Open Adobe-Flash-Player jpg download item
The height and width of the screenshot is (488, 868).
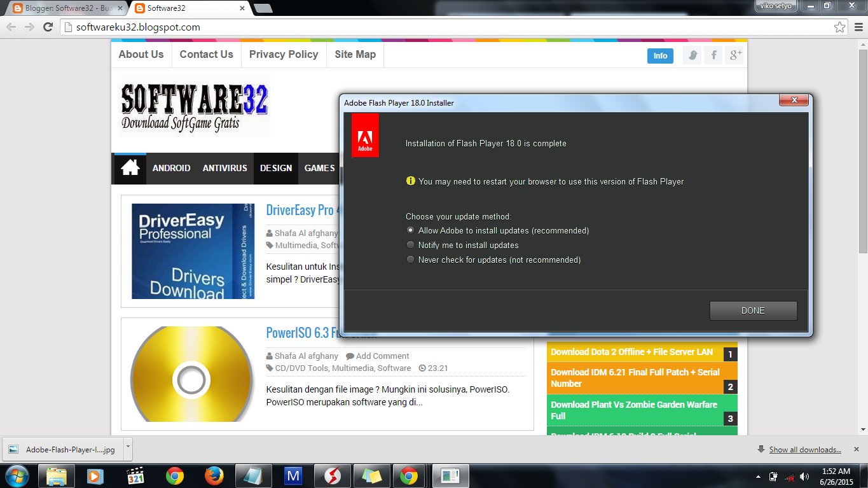pos(63,449)
